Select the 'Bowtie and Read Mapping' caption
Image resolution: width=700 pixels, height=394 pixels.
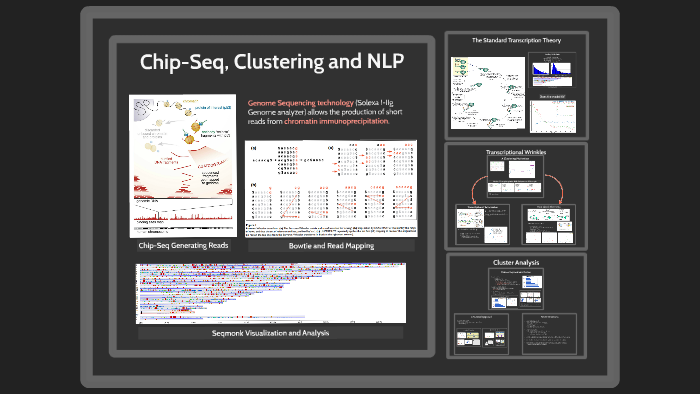pos(331,246)
